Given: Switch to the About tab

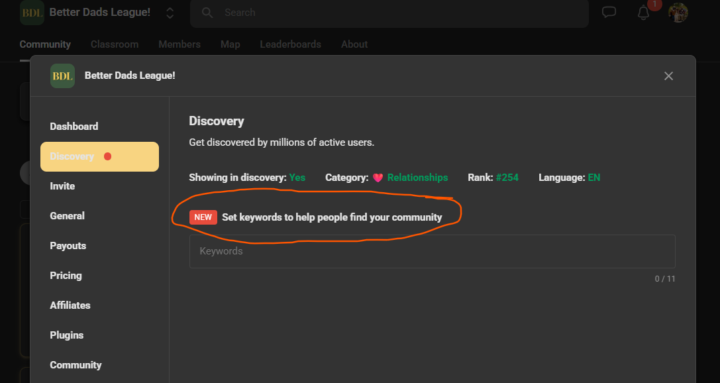Looking at the screenshot, I should pos(354,45).
